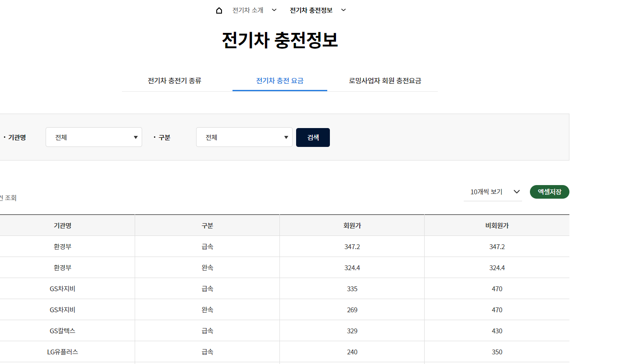The width and height of the screenshot is (626, 364).
Task: Open the 10개씩 보기 page-size dropdown
Action: (x=493, y=192)
